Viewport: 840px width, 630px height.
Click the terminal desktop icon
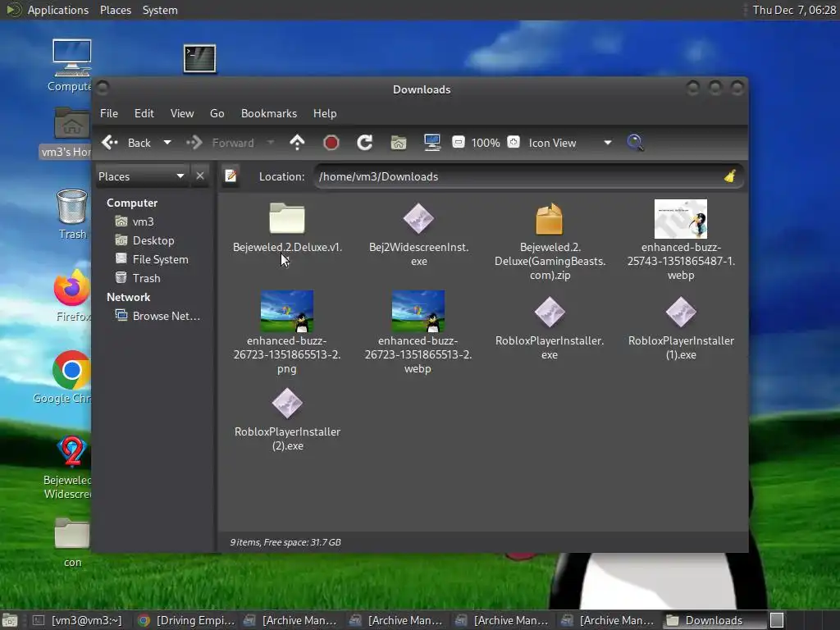(x=200, y=58)
